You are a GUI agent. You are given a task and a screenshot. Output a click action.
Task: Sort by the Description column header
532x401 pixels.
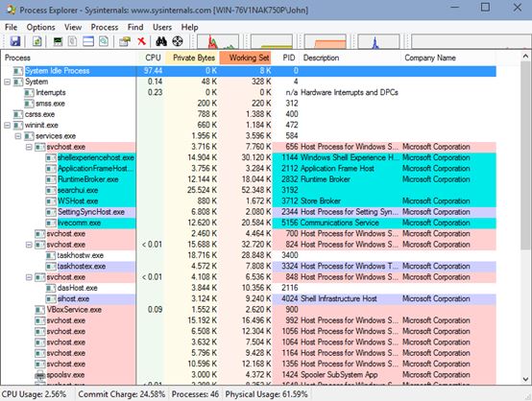click(x=351, y=58)
